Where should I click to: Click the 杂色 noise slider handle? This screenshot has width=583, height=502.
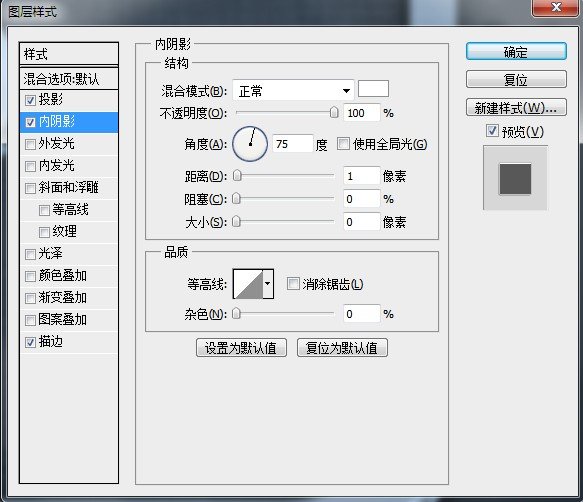tap(236, 314)
